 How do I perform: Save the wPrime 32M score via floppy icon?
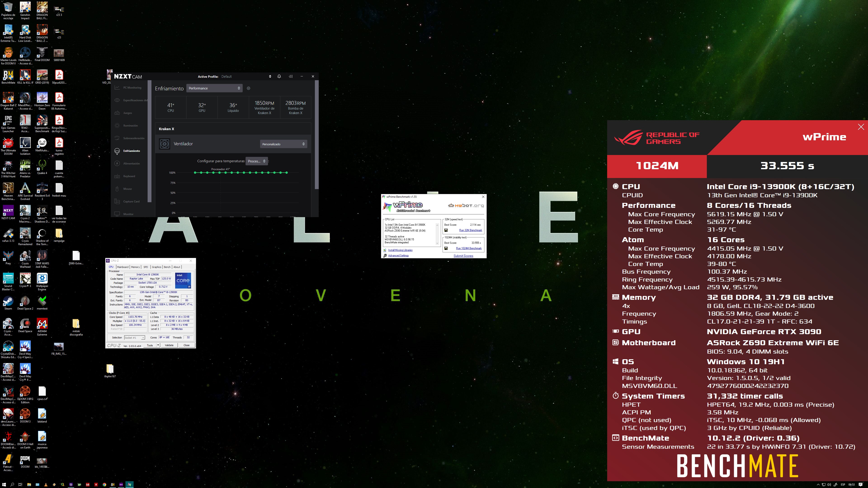click(446, 230)
